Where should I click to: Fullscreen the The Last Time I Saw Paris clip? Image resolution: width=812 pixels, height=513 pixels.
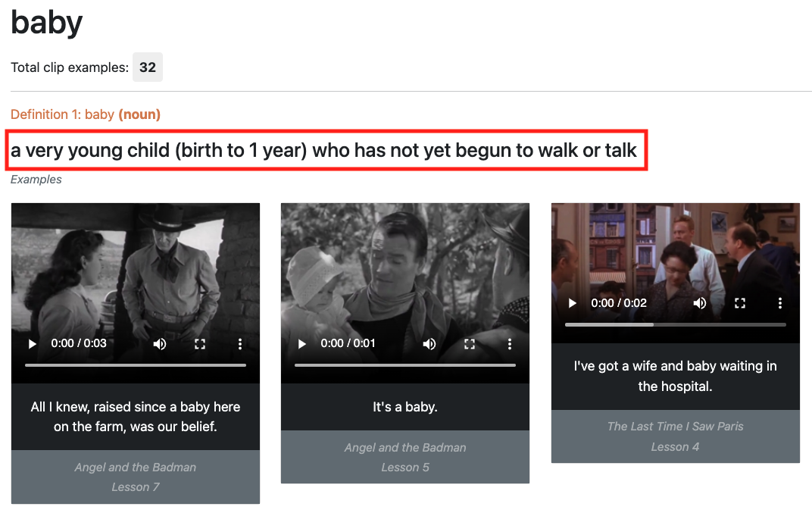click(x=740, y=303)
